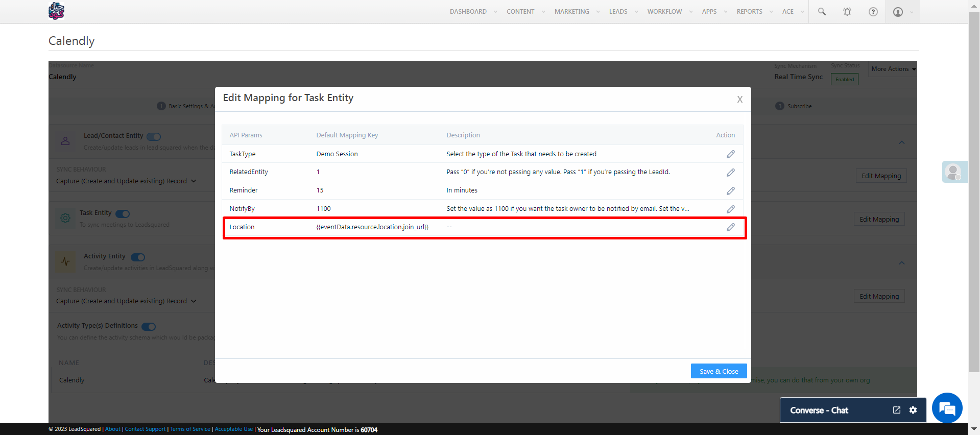Open the More Actions dropdown
The width and height of the screenshot is (980, 435).
point(893,69)
